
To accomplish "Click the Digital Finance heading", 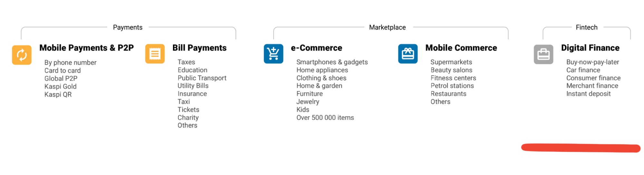I will pos(590,48).
